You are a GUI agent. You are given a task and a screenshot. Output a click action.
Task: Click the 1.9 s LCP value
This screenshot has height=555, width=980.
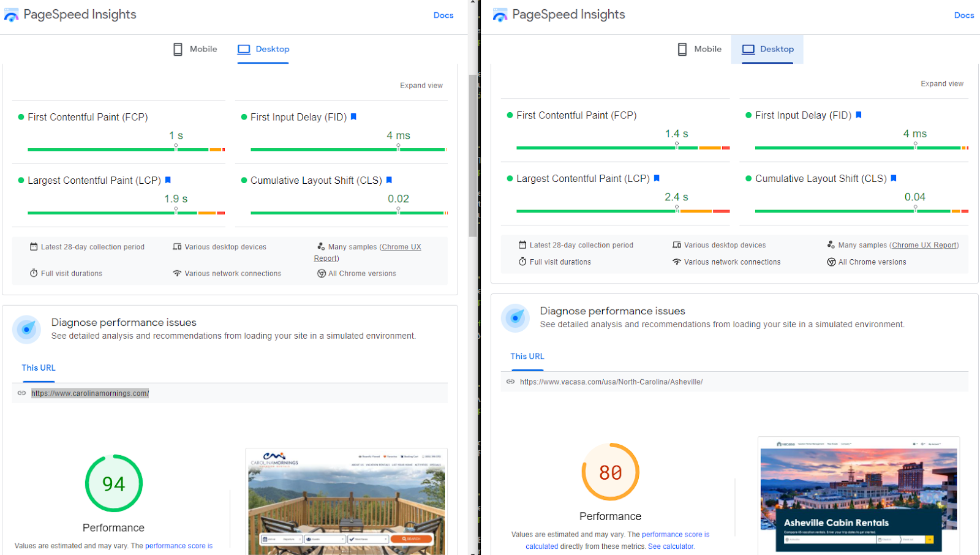[x=176, y=198]
